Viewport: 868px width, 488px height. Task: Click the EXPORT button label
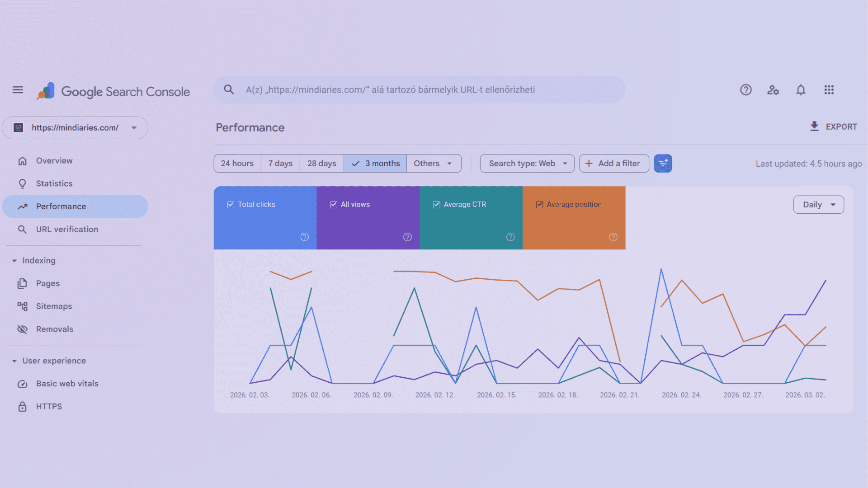pyautogui.click(x=841, y=127)
